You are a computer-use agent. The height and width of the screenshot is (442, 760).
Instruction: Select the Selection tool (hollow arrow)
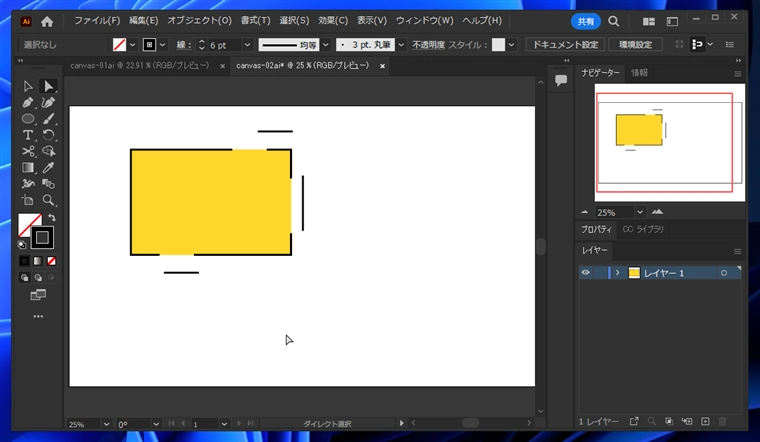tap(28, 86)
